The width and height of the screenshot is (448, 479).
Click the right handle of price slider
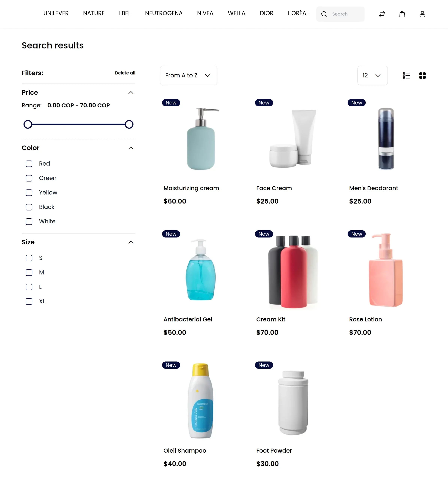pyautogui.click(x=129, y=125)
